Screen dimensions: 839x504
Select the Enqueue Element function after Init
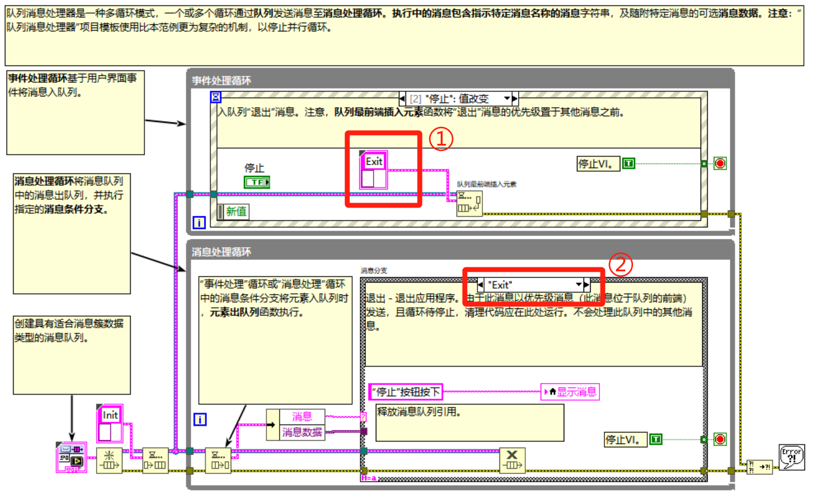tap(155, 460)
